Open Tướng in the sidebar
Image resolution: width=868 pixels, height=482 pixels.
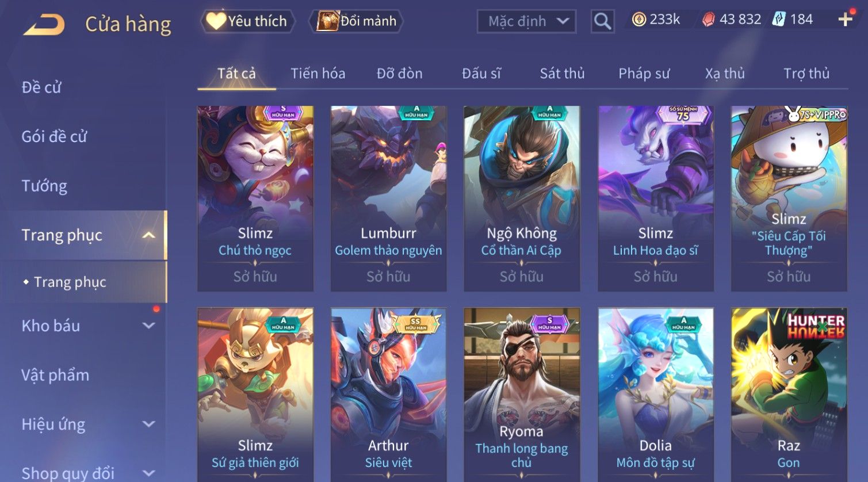click(44, 186)
